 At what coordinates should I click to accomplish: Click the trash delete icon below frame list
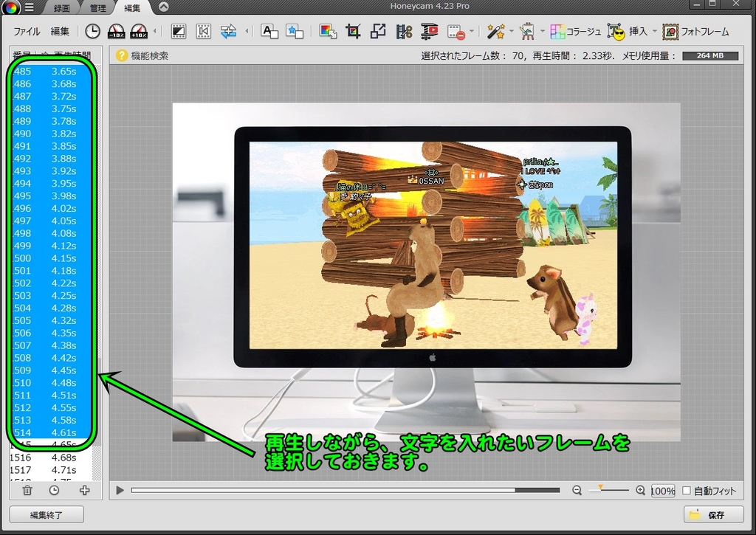tap(27, 490)
